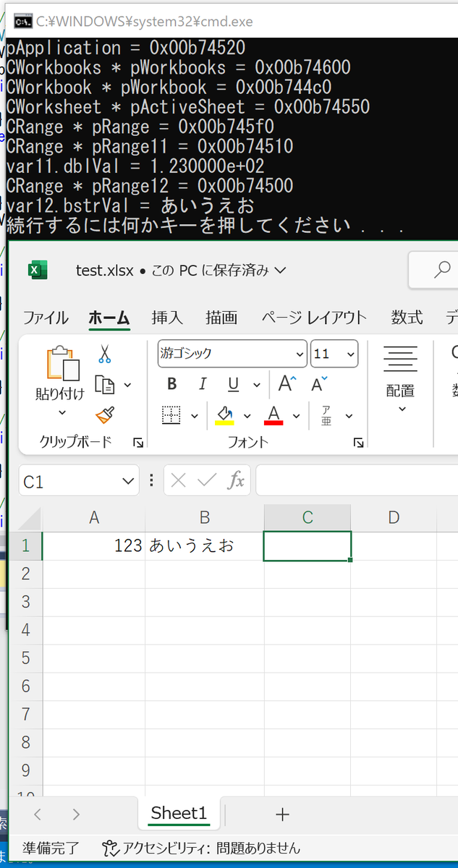458x868 pixels.
Task: Expand borders dropdown arrow
Action: 194,416
